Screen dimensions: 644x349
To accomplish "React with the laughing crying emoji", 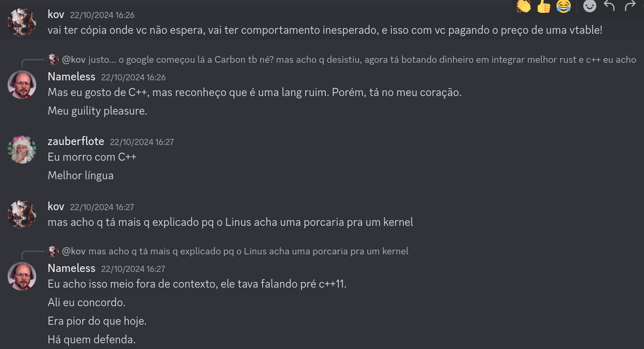I will [x=564, y=6].
